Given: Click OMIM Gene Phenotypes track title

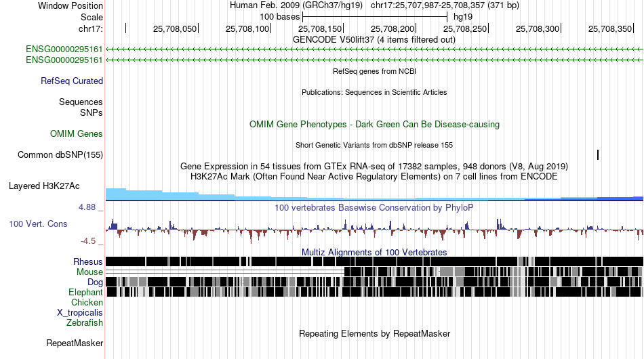Looking at the screenshot, I should pos(374,125).
